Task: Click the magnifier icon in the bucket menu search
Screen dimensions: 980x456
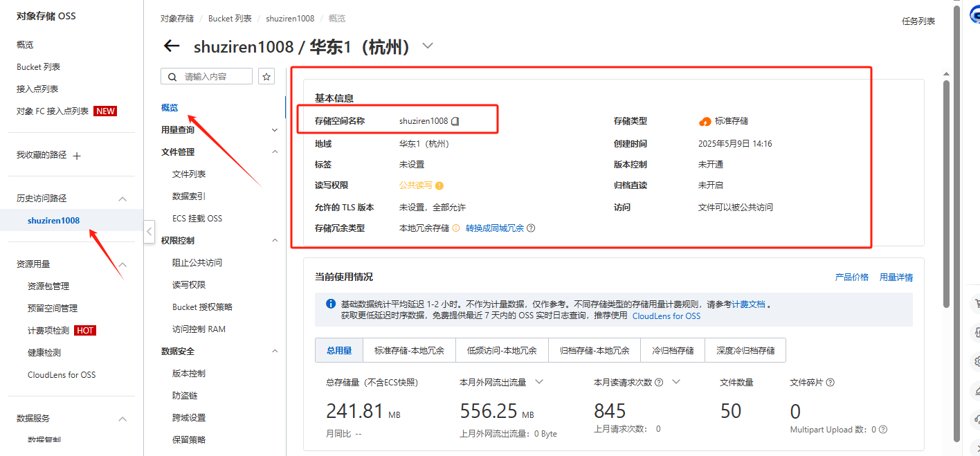Action: coord(172,76)
